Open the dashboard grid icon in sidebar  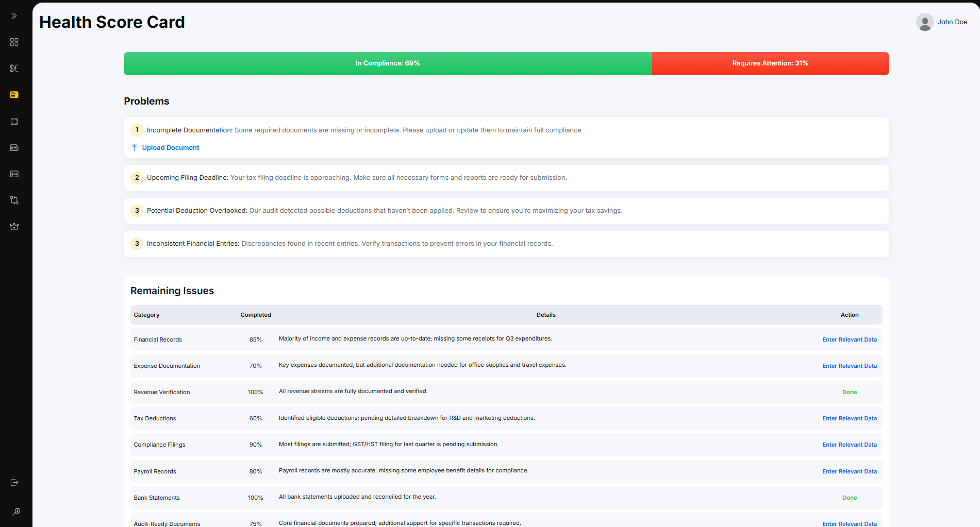click(14, 42)
